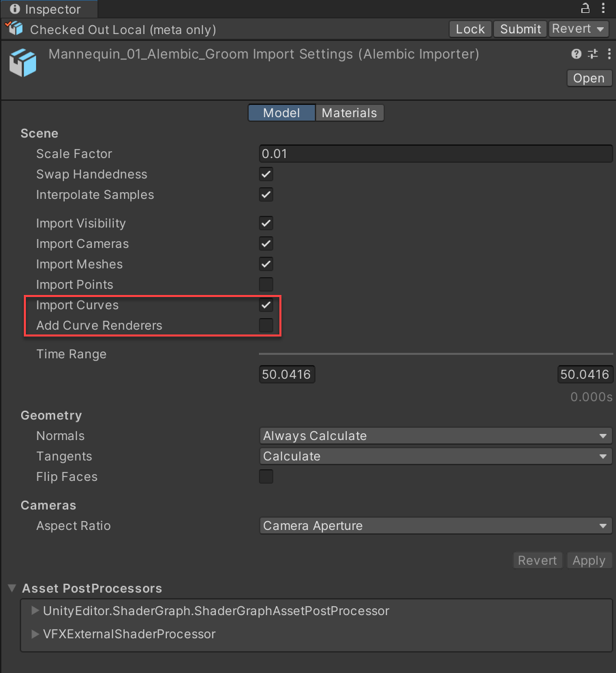The image size is (616, 673).
Task: Select the Model tab
Action: click(x=281, y=113)
